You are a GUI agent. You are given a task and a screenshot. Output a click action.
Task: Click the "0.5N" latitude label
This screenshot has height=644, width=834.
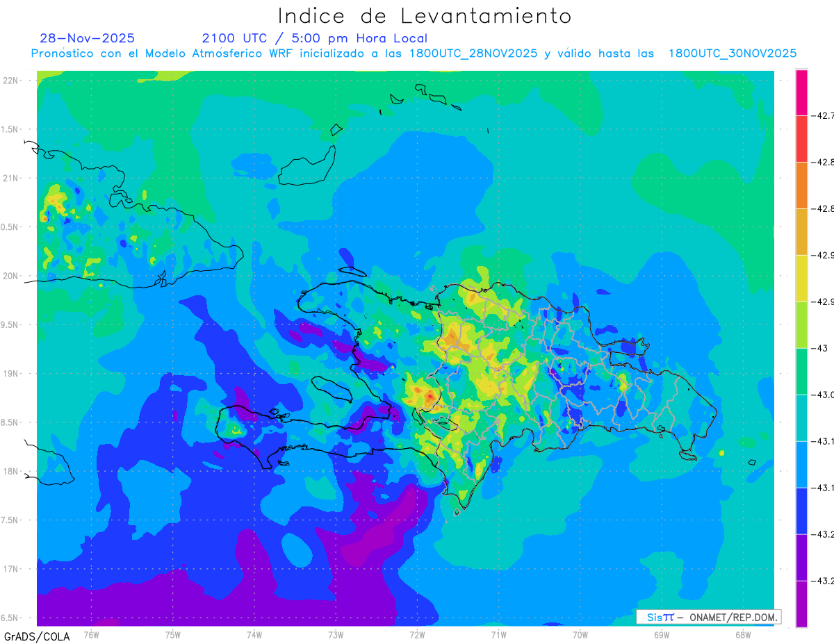tap(10, 227)
